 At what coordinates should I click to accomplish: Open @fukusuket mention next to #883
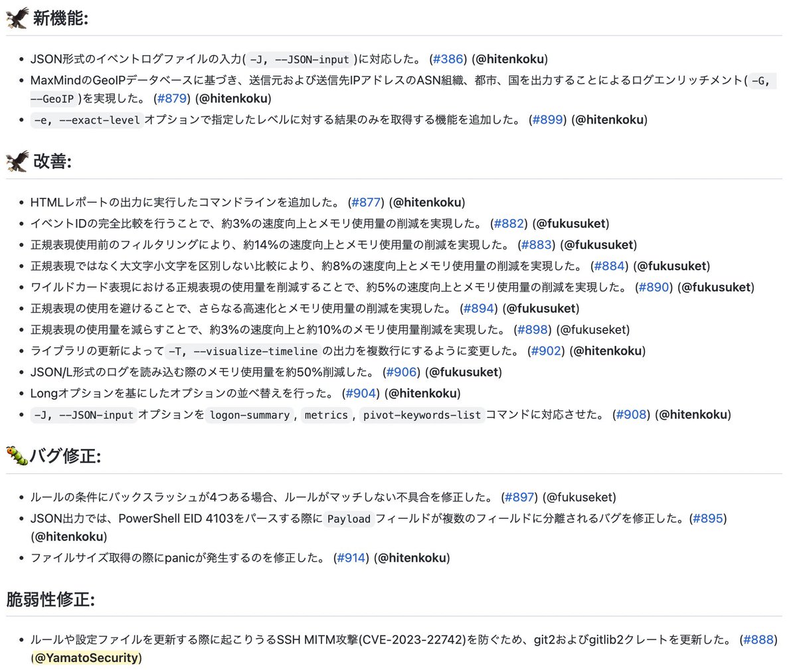point(599,245)
